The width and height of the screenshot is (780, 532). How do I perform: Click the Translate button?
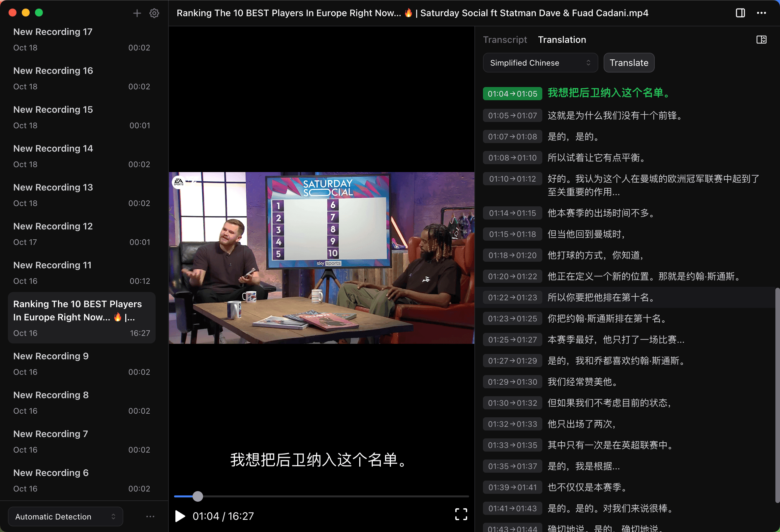click(629, 63)
